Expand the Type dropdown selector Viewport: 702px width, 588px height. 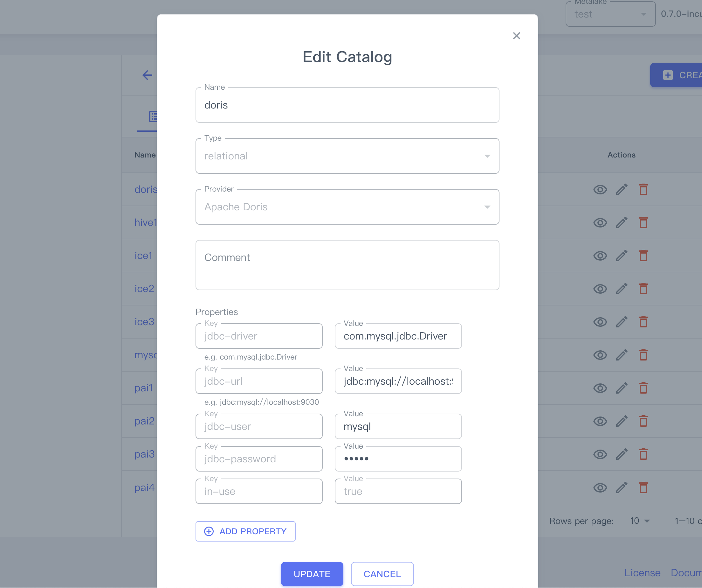click(348, 156)
